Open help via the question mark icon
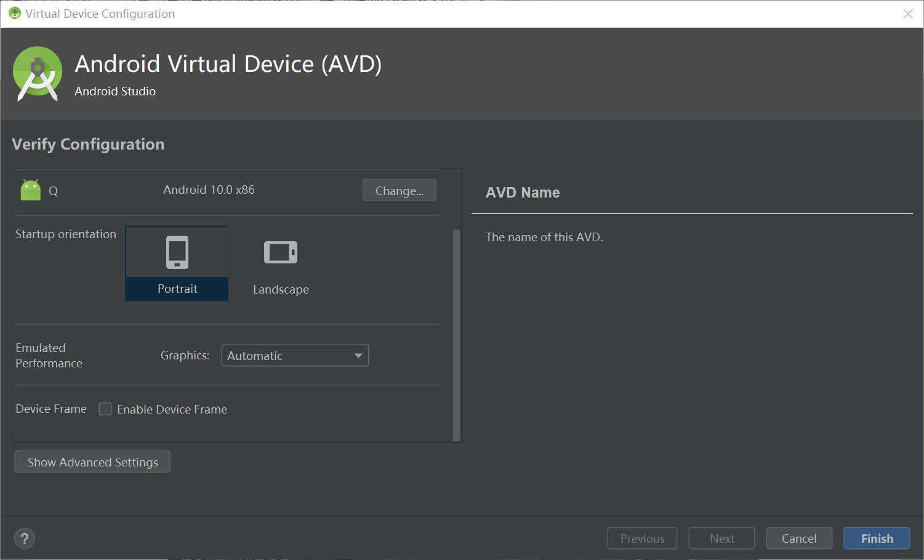924x560 pixels. pyautogui.click(x=25, y=539)
